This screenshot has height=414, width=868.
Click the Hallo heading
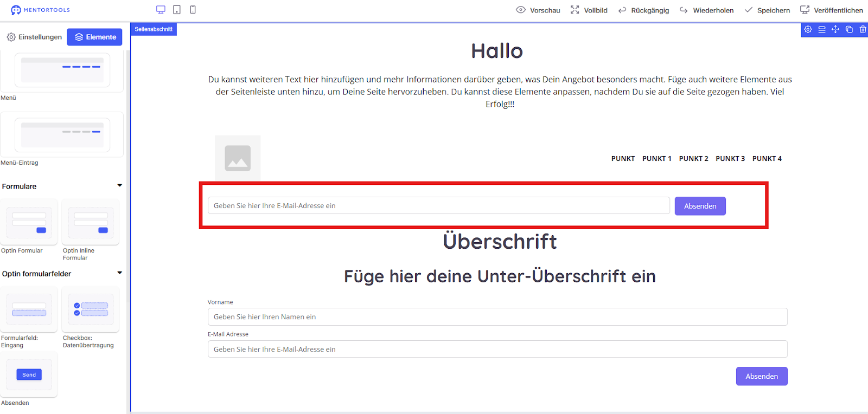(497, 51)
